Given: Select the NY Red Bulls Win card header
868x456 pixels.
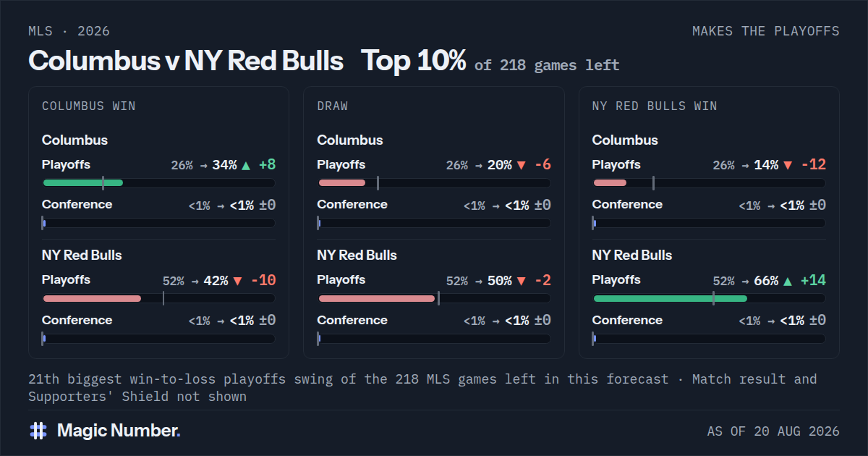Looking at the screenshot, I should (x=655, y=106).
